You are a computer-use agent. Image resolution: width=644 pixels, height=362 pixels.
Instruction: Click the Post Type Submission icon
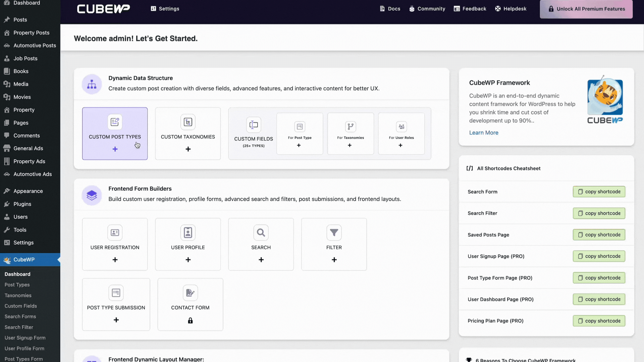click(116, 293)
